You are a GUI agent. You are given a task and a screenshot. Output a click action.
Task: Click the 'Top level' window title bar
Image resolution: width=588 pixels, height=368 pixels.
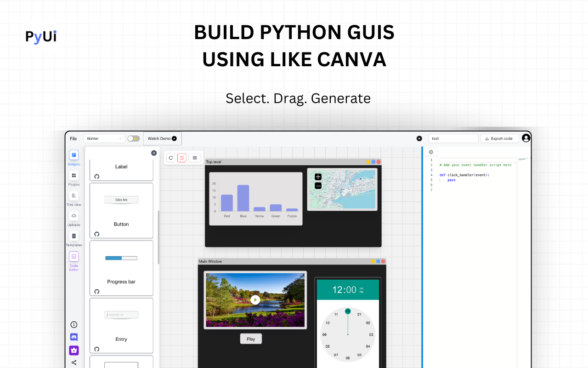pyautogui.click(x=293, y=162)
